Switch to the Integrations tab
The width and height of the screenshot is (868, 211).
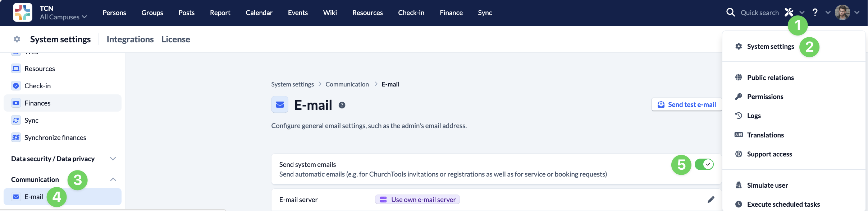point(130,39)
